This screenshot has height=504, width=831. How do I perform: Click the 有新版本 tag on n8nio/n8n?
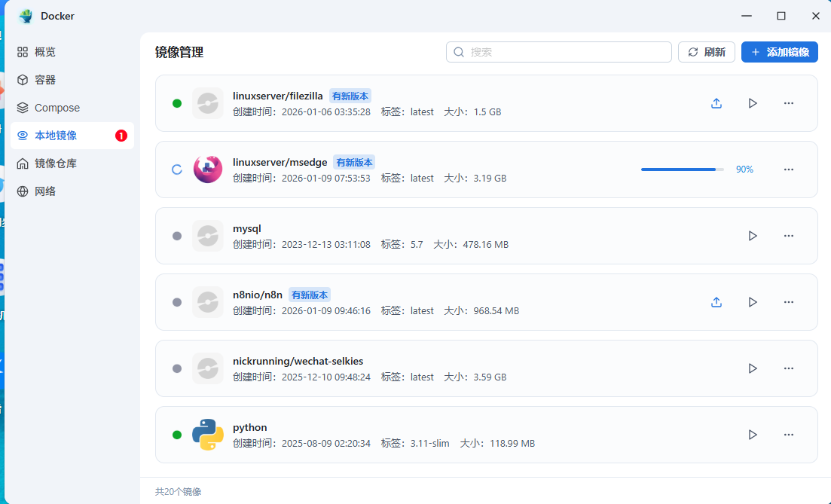click(310, 295)
